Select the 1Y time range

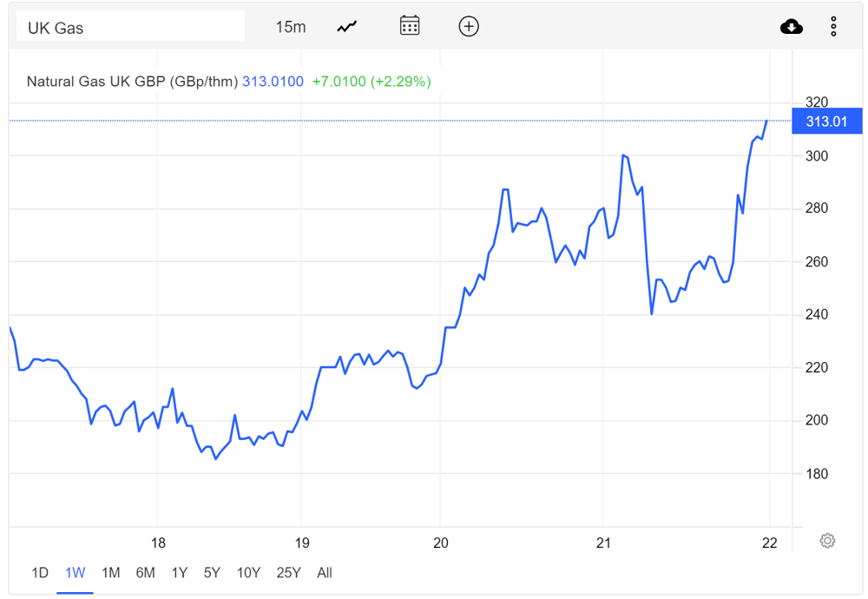click(180, 572)
